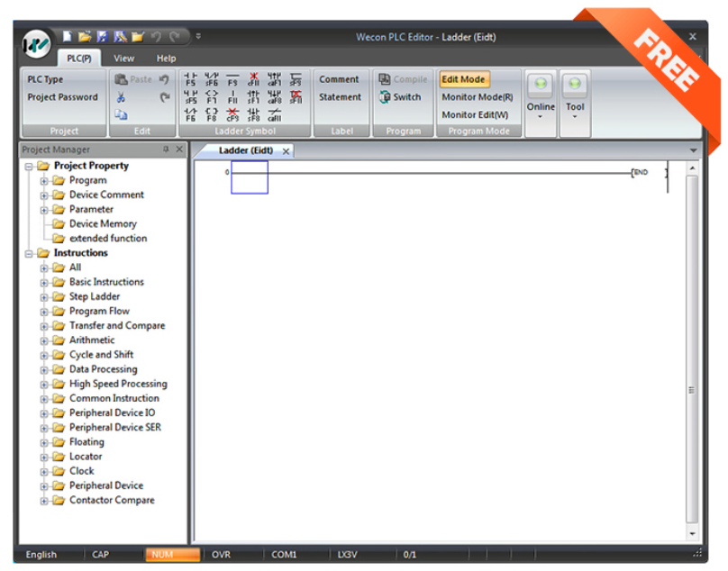728x571 pixels.
Task: Click the END instruction on rung 0
Action: point(641,172)
